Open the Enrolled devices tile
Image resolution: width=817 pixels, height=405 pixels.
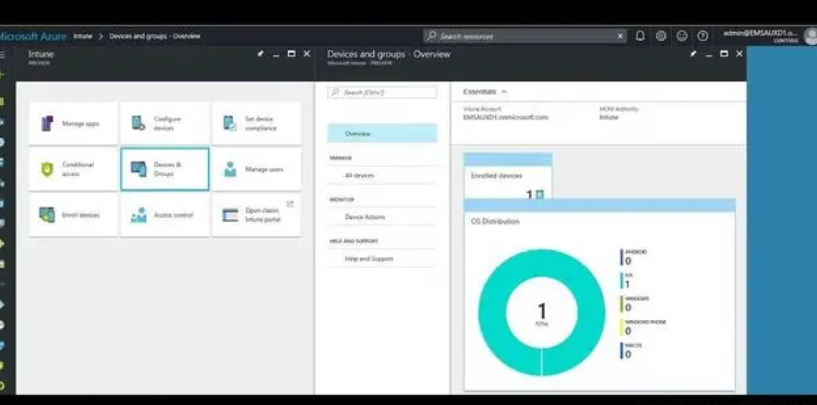[x=507, y=176]
